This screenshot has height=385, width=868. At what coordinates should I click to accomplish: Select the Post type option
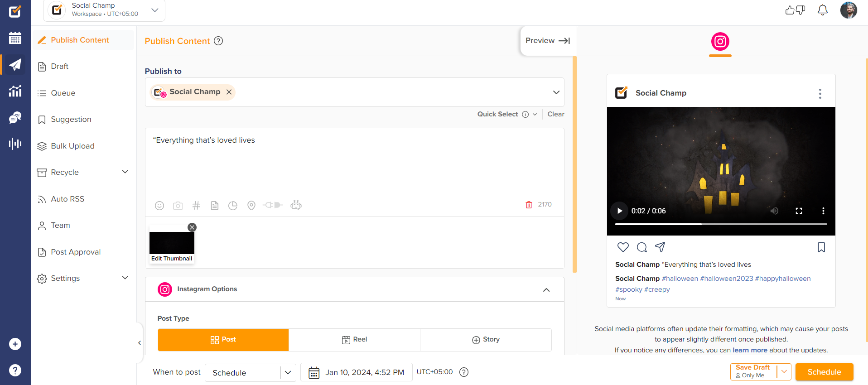coord(223,340)
